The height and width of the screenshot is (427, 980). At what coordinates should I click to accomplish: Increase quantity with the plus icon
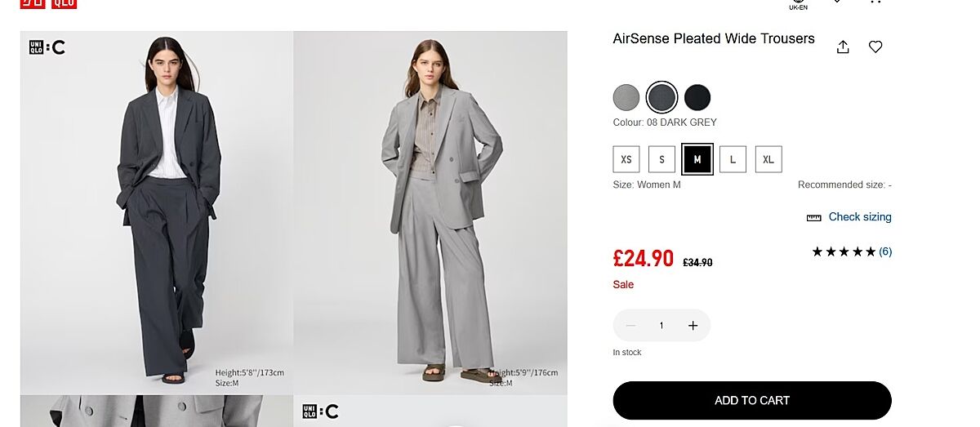[x=693, y=326]
